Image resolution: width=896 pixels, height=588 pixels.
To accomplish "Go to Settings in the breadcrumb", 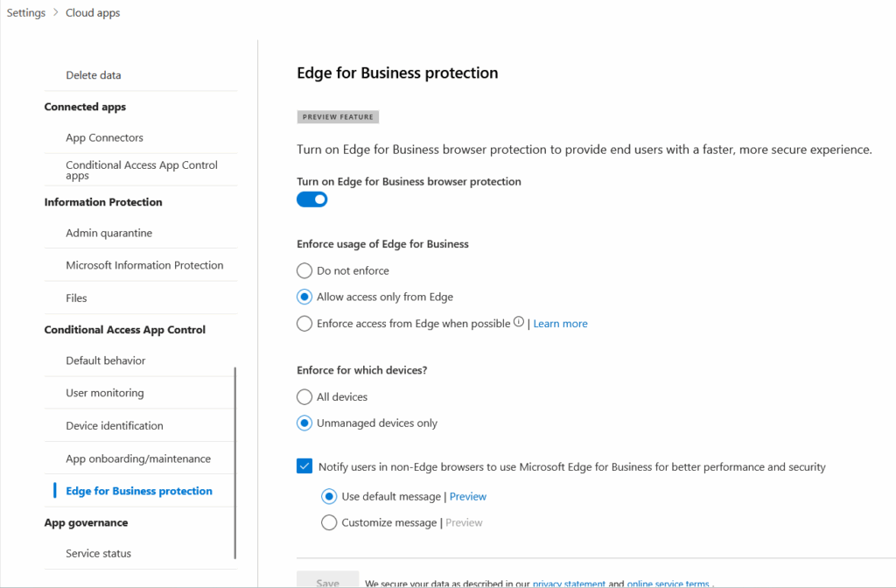I will [x=26, y=13].
